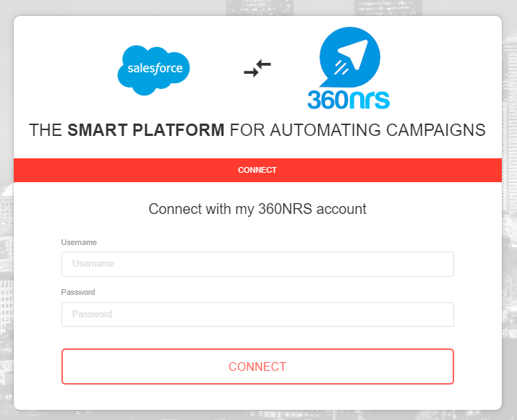Click the right-pointing arrow of the sync icon

coord(252,72)
